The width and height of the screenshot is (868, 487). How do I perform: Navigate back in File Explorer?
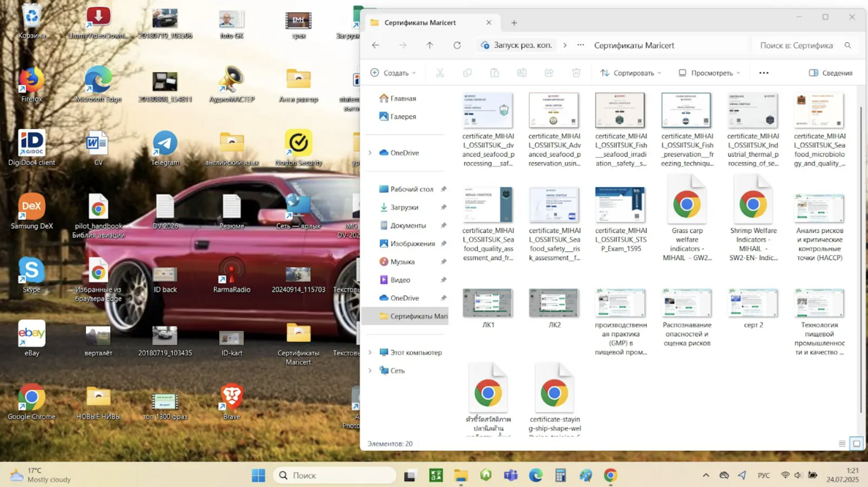tap(376, 45)
